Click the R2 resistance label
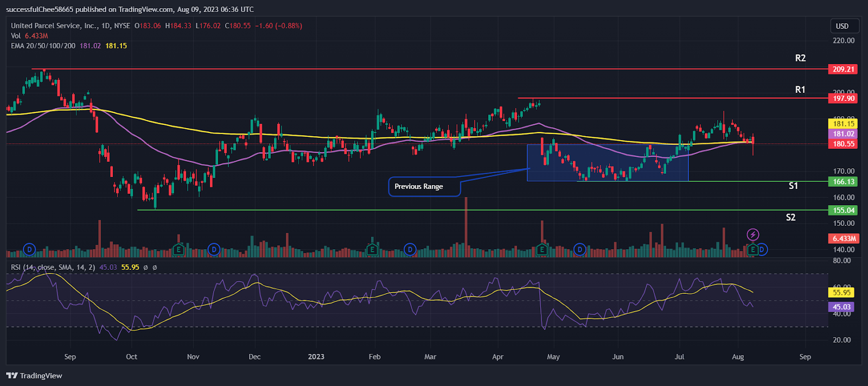The image size is (868, 386). (800, 58)
